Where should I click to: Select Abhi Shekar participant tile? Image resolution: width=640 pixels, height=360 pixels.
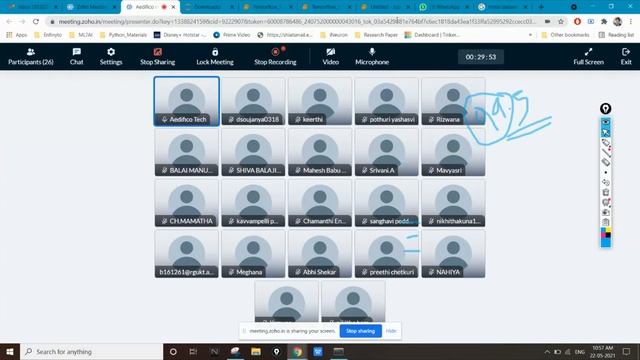320,254
